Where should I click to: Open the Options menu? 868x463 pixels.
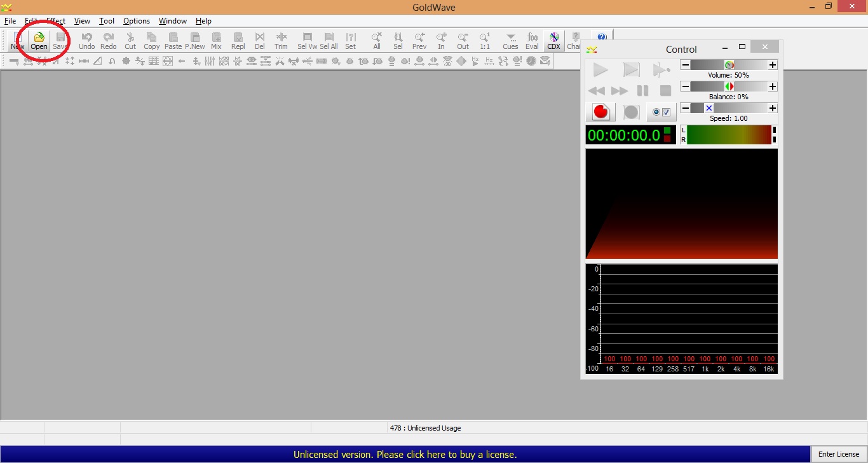tap(137, 21)
